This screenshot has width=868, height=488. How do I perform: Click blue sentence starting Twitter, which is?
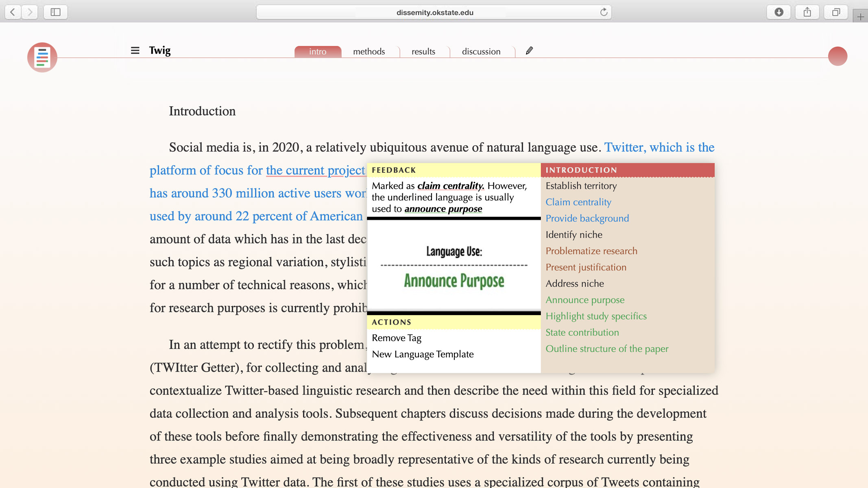pyautogui.click(x=659, y=147)
